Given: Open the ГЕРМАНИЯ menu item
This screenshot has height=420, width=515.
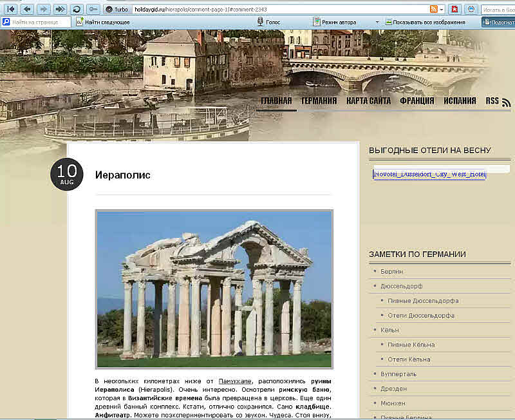Looking at the screenshot, I should click(x=319, y=100).
